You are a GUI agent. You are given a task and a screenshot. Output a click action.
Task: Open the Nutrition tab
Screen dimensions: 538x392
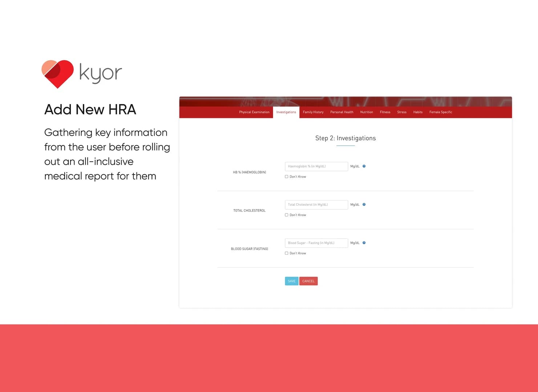[x=367, y=112]
